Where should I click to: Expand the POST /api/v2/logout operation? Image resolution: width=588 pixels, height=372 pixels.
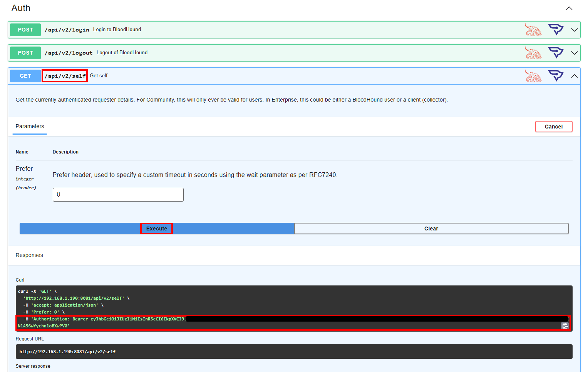575,53
